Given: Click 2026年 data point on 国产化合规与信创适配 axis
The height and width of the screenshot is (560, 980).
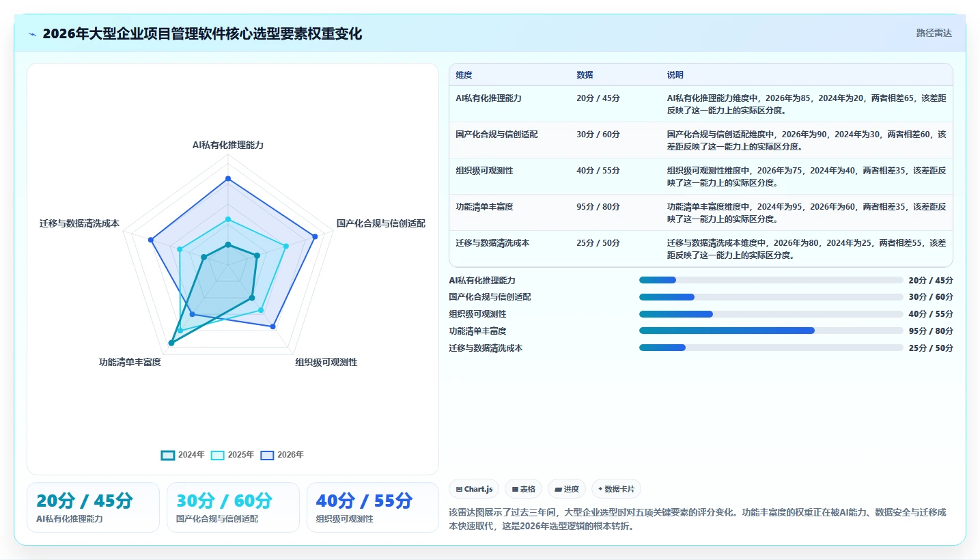Looking at the screenshot, I should 315,236.
